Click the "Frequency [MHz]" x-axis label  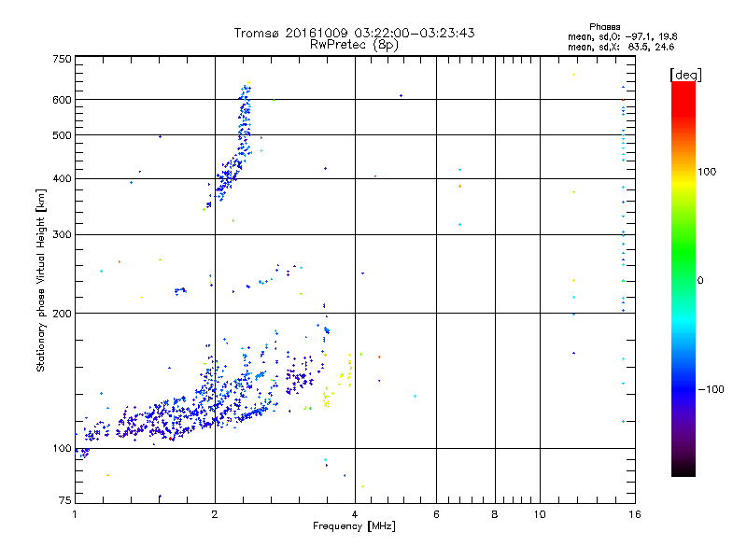tap(354, 526)
